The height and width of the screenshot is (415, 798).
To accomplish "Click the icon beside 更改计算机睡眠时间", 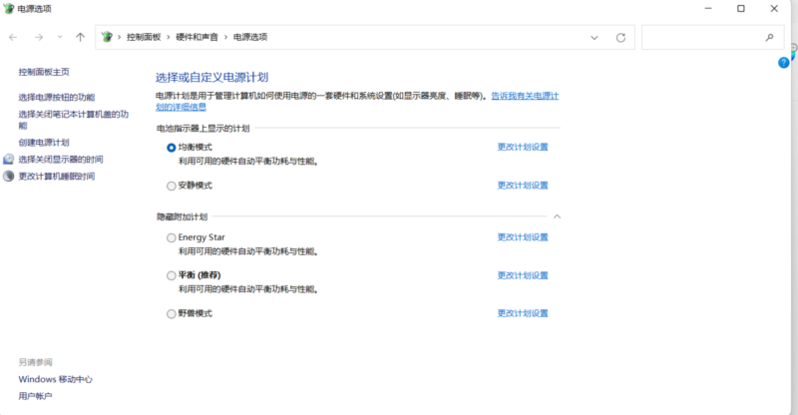I will [x=10, y=176].
